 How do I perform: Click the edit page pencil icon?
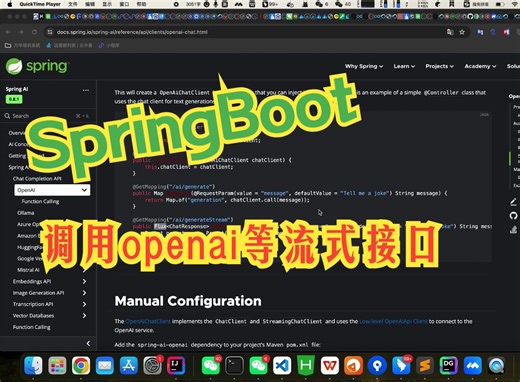(x=513, y=202)
